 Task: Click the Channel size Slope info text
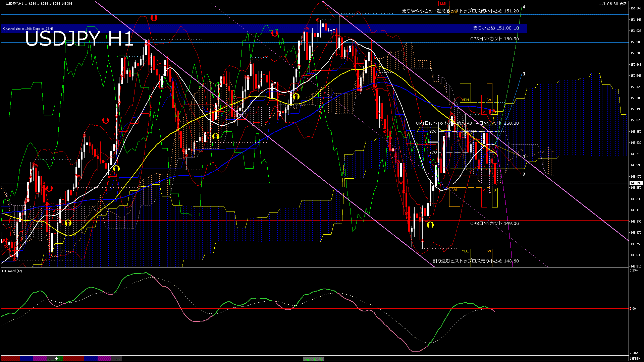(28, 29)
